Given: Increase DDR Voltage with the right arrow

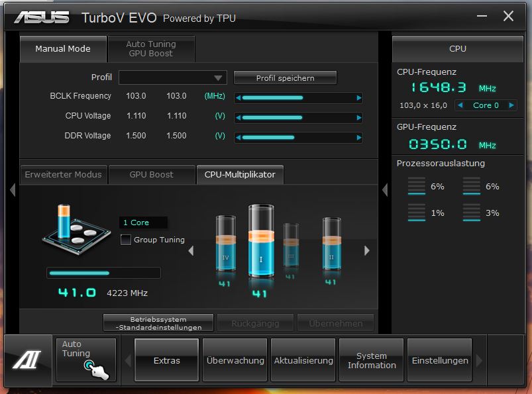Looking at the screenshot, I should click(x=359, y=137).
